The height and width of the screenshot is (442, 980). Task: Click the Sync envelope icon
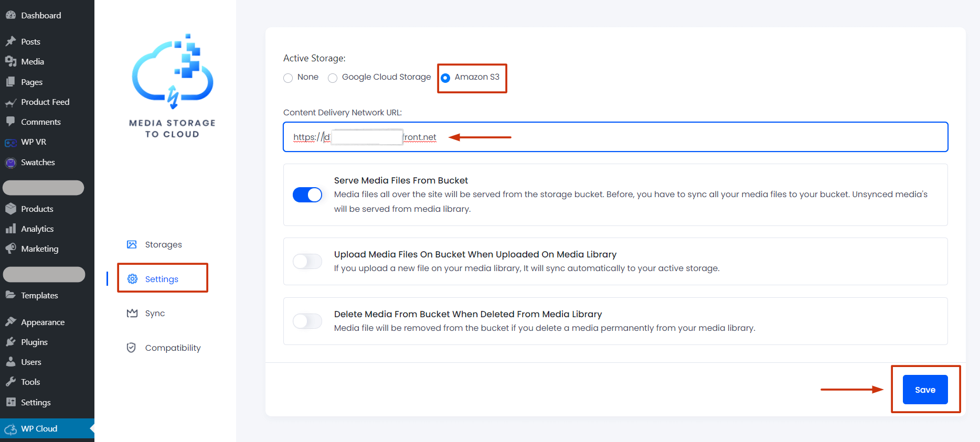[132, 313]
